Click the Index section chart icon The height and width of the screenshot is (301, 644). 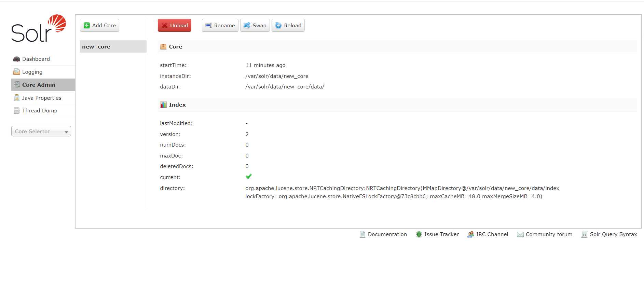pos(163,105)
